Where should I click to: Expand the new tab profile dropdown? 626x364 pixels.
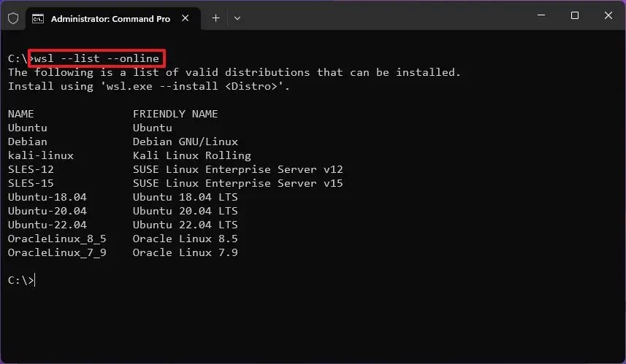pyautogui.click(x=237, y=18)
